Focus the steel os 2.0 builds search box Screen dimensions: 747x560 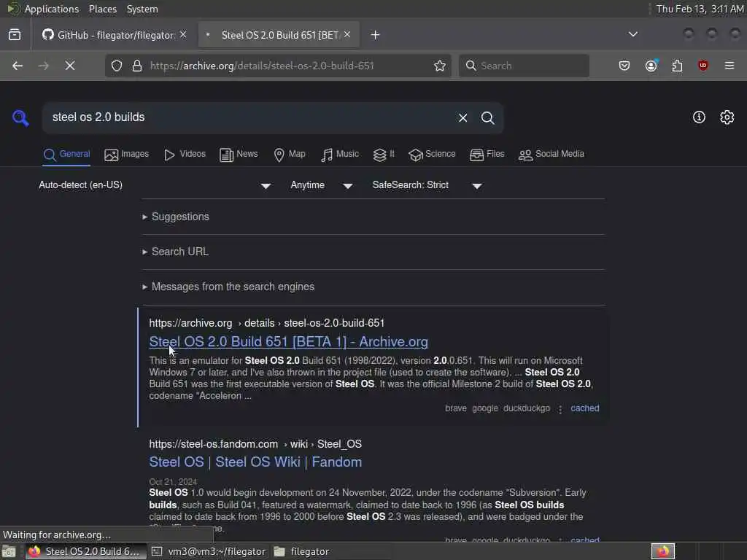(250, 117)
